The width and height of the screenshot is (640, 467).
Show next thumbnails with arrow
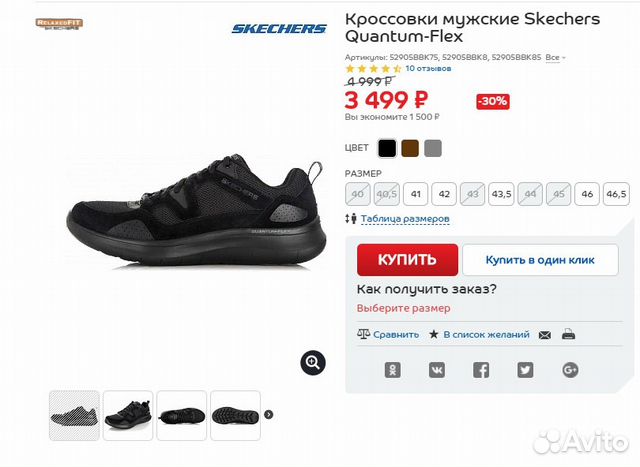[269, 414]
